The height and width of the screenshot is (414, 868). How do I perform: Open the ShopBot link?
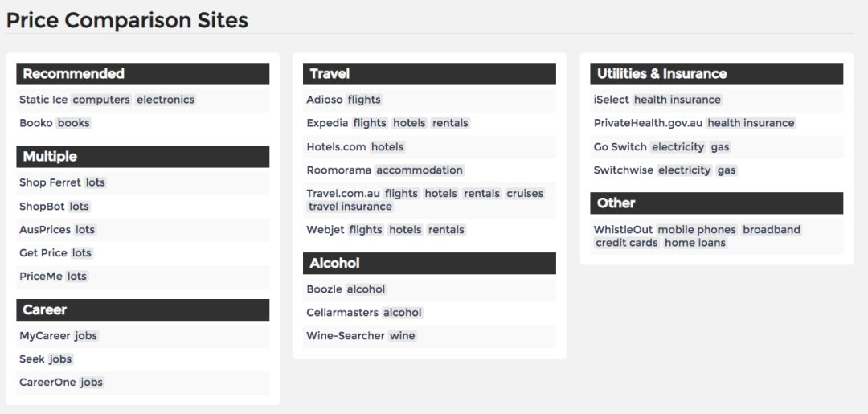[x=42, y=207]
